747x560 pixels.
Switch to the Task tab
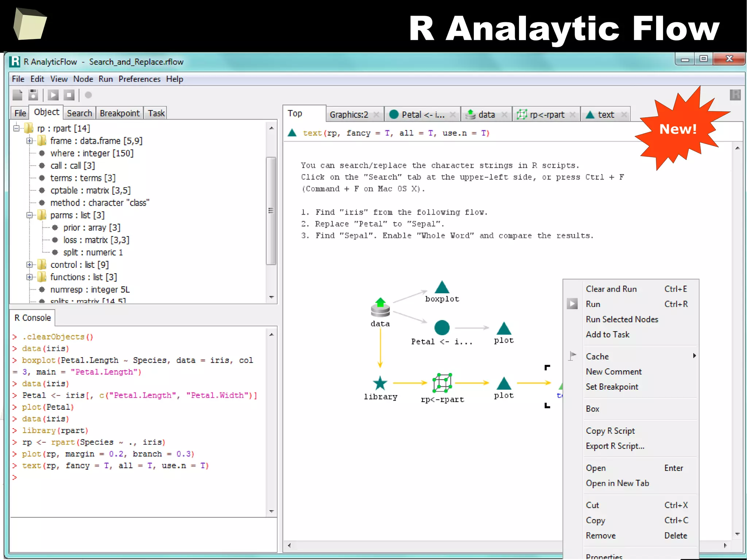tap(156, 113)
